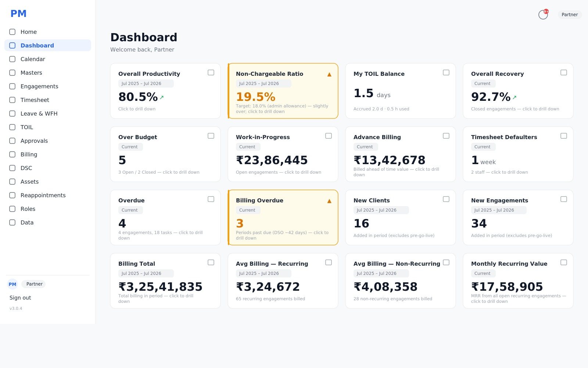Click the Jul 2025 – Jul 2026 chip on Overall Productivity

pyautogui.click(x=146, y=84)
